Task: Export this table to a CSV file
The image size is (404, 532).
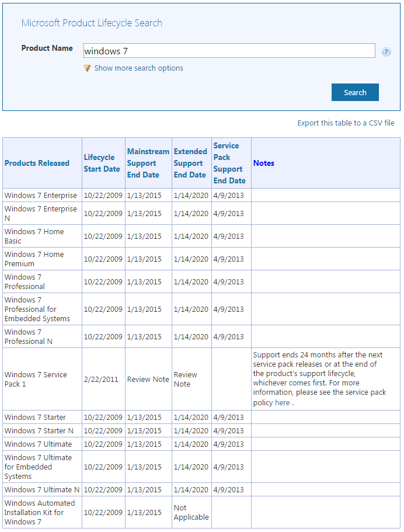Action: tap(346, 123)
